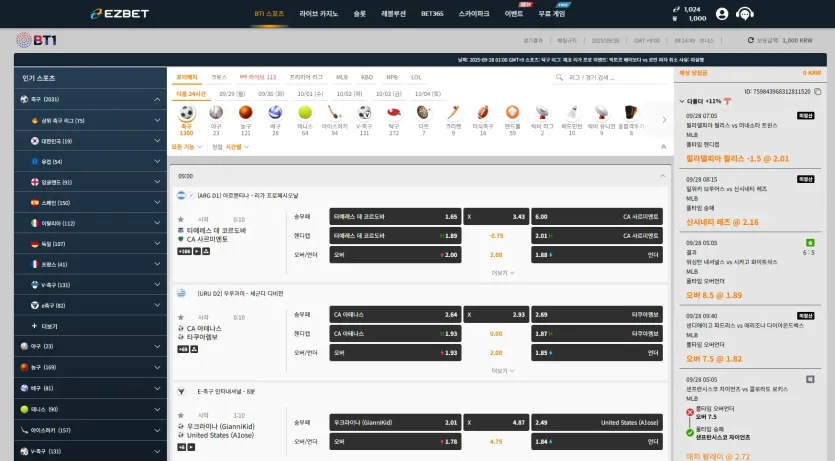
Task: Open the BET365 menu item
Action: (x=432, y=14)
